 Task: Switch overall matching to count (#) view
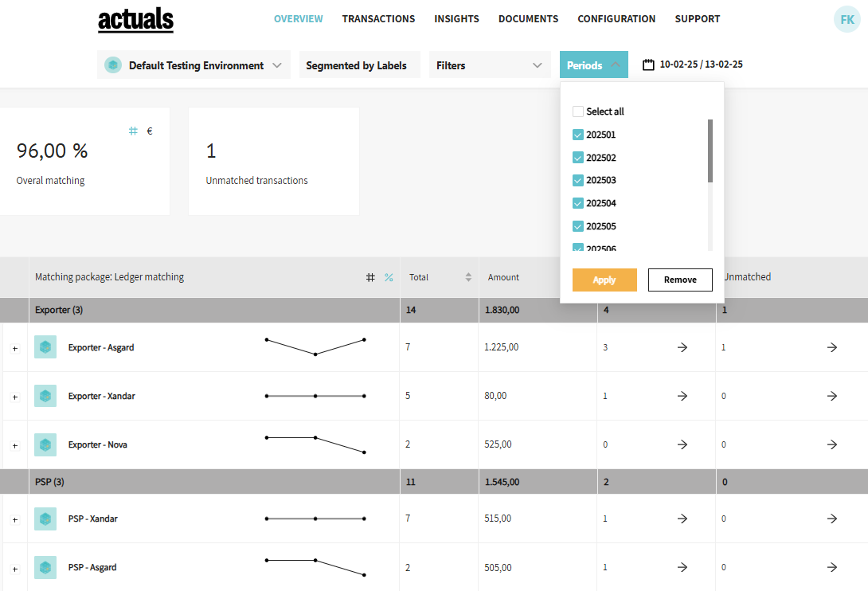133,131
